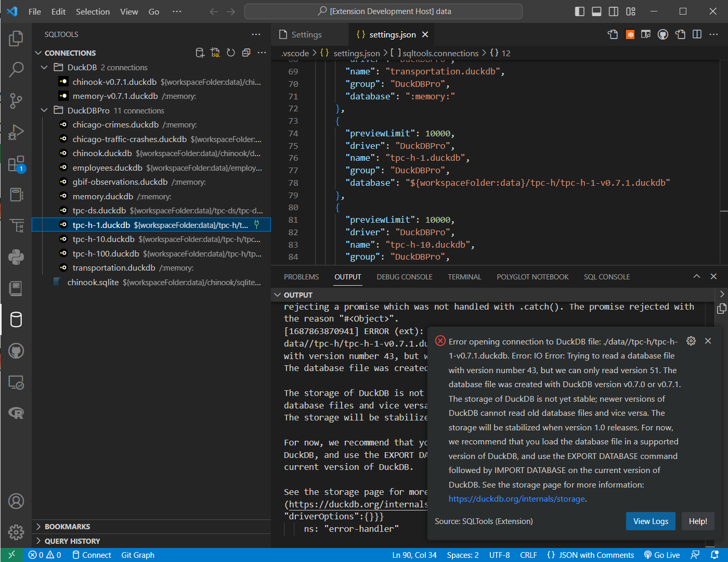Open the duckdb.org storage link
This screenshot has height=562, width=728.
pos(517,499)
